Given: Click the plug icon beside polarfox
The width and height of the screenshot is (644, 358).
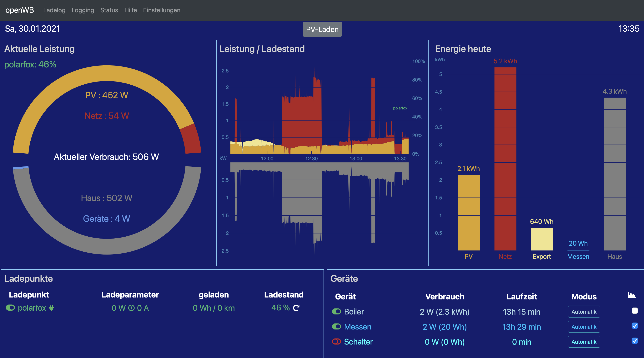Looking at the screenshot, I should [51, 308].
